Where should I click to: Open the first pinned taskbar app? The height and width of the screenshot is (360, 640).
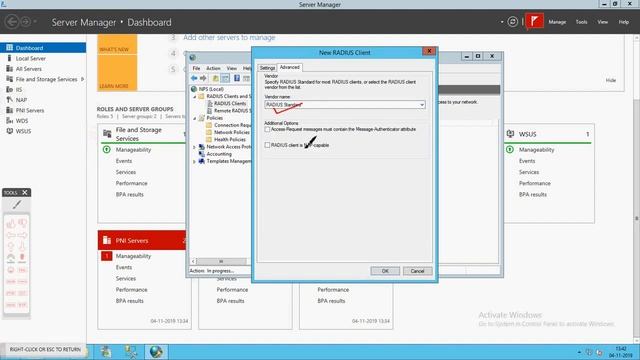click(106, 351)
